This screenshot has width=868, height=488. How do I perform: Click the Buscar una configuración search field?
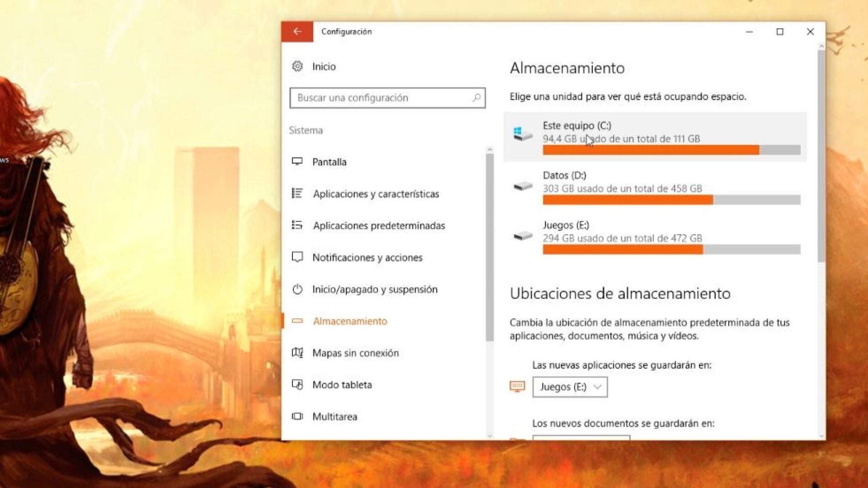381,98
